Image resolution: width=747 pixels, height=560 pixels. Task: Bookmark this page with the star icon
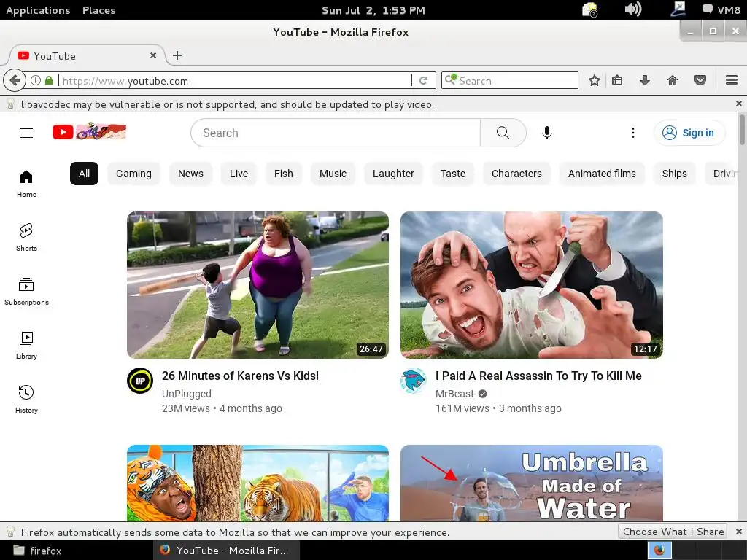[x=594, y=80]
